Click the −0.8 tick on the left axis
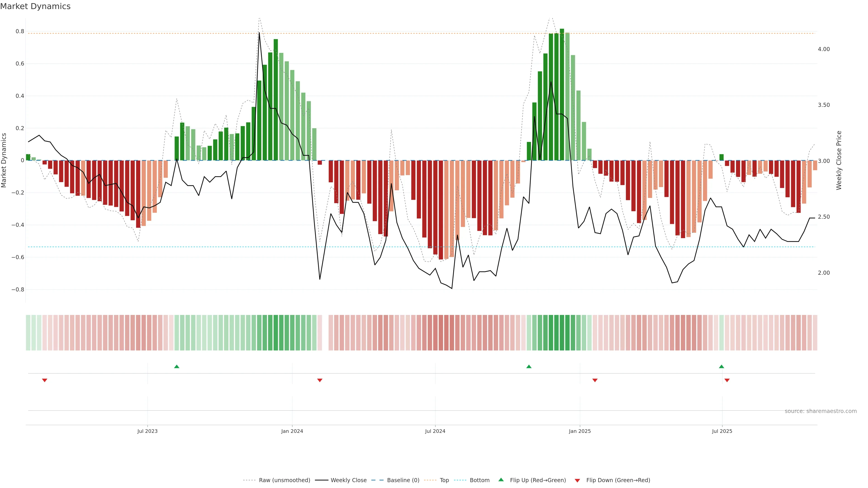Viewport: 868px width, 488px height. (x=18, y=290)
